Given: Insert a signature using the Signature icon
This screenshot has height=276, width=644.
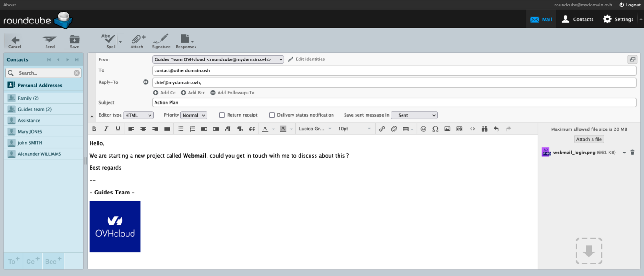Looking at the screenshot, I should [161, 41].
